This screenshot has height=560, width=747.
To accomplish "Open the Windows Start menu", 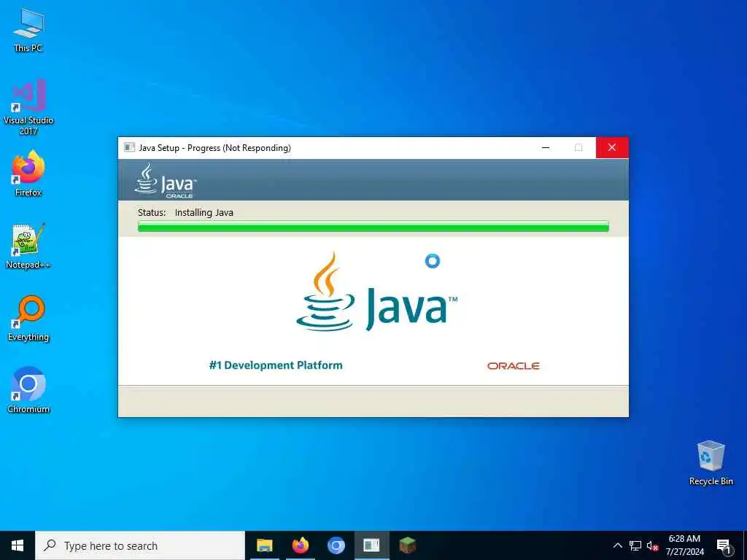I will 18,545.
